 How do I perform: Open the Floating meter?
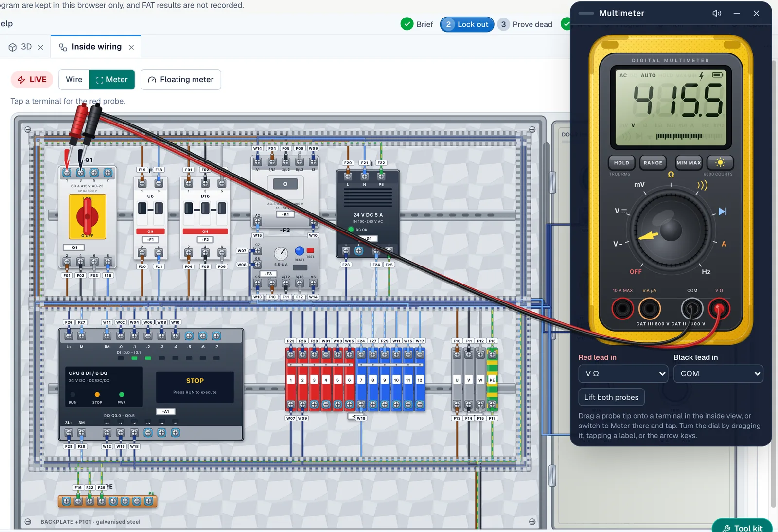[181, 79]
